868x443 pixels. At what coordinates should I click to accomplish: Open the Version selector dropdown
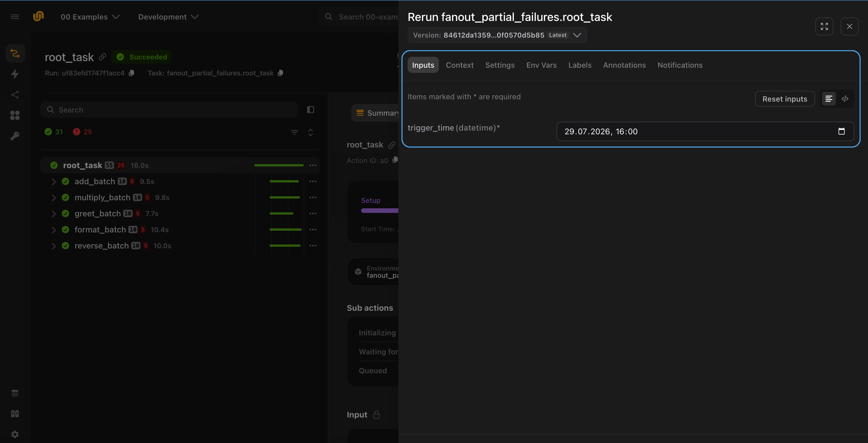497,35
